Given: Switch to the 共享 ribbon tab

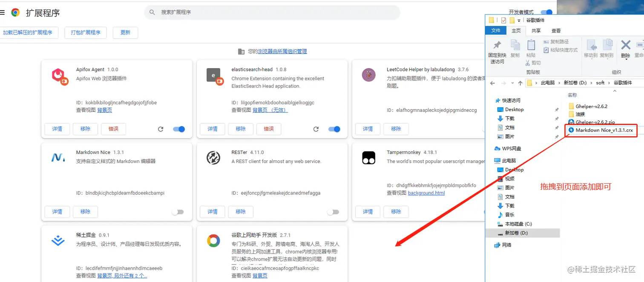Looking at the screenshot, I should (536, 31).
